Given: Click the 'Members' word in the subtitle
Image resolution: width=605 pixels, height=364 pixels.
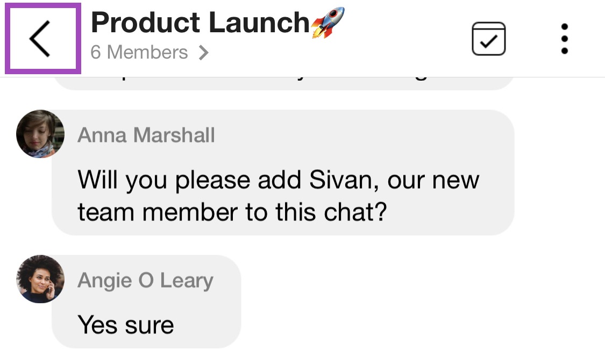Looking at the screenshot, I should click(x=147, y=53).
